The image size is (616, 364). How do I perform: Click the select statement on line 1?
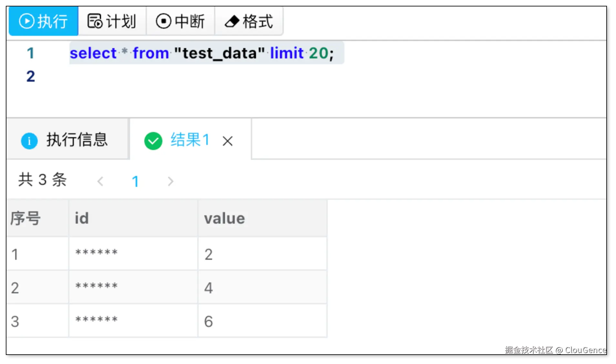202,53
